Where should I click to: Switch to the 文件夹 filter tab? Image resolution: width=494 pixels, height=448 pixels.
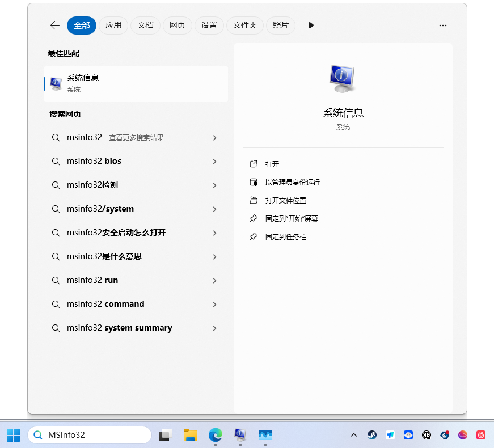point(245,26)
